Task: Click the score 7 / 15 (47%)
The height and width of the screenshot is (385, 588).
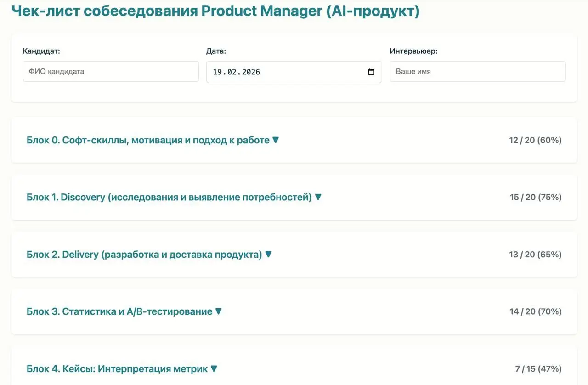Action: click(x=538, y=369)
